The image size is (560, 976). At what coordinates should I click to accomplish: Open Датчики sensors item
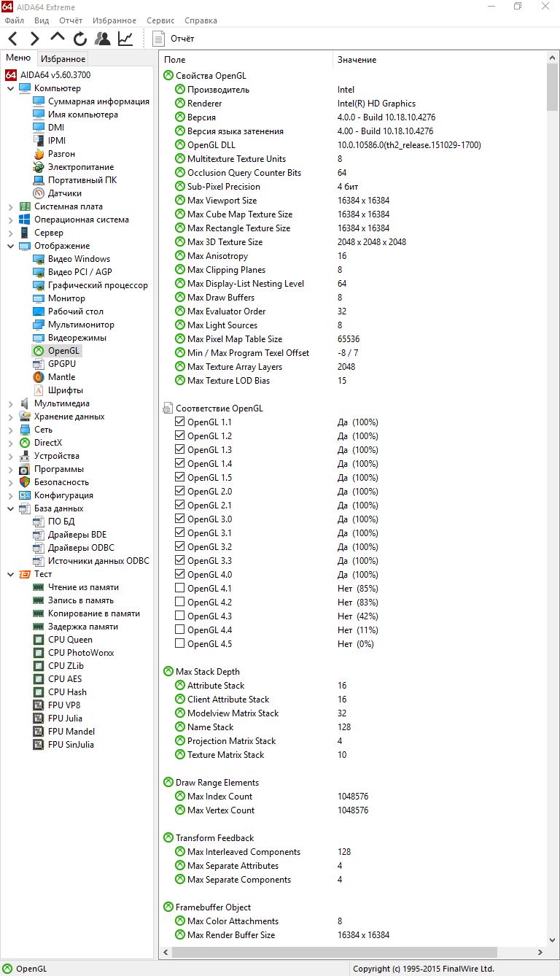(64, 193)
